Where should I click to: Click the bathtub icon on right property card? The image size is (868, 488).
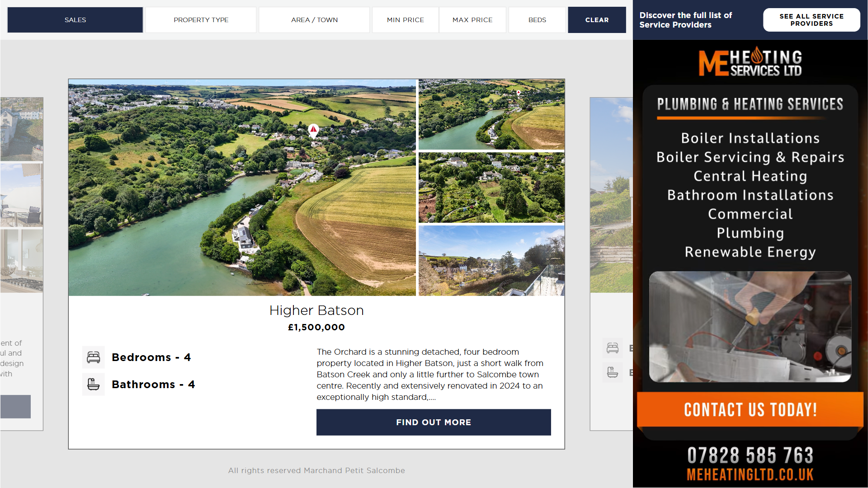[x=613, y=373]
